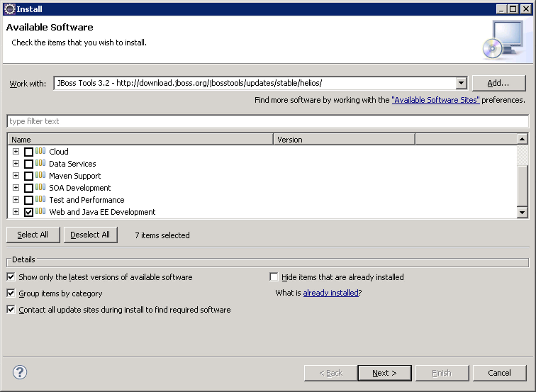This screenshot has height=392, width=536.
Task: Click the Test and Performance category icon
Action: [40, 199]
